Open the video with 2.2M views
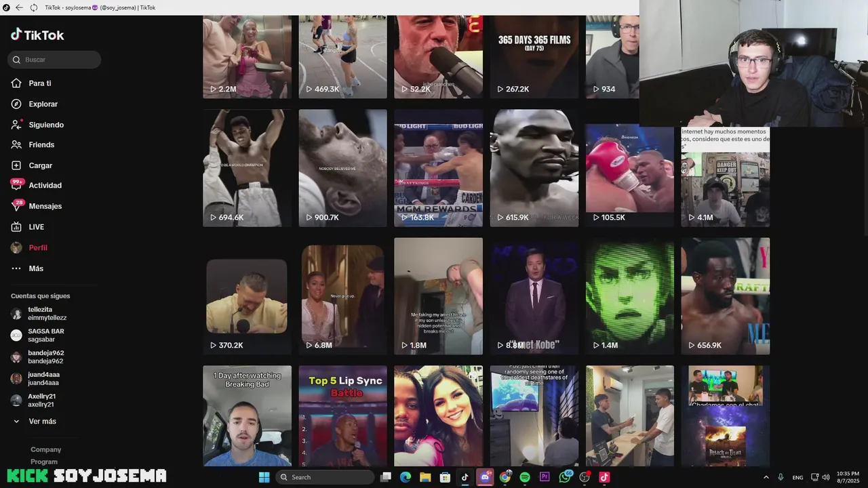The width and height of the screenshot is (868, 488). click(247, 57)
